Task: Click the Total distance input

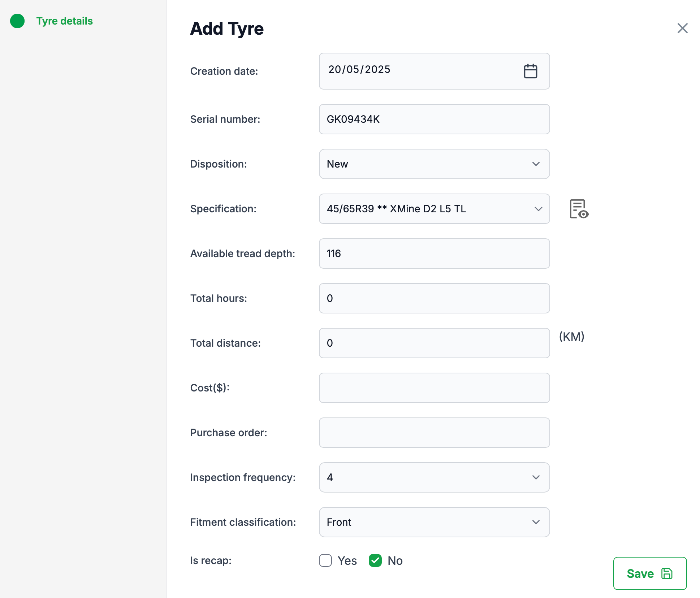Action: [x=434, y=343]
